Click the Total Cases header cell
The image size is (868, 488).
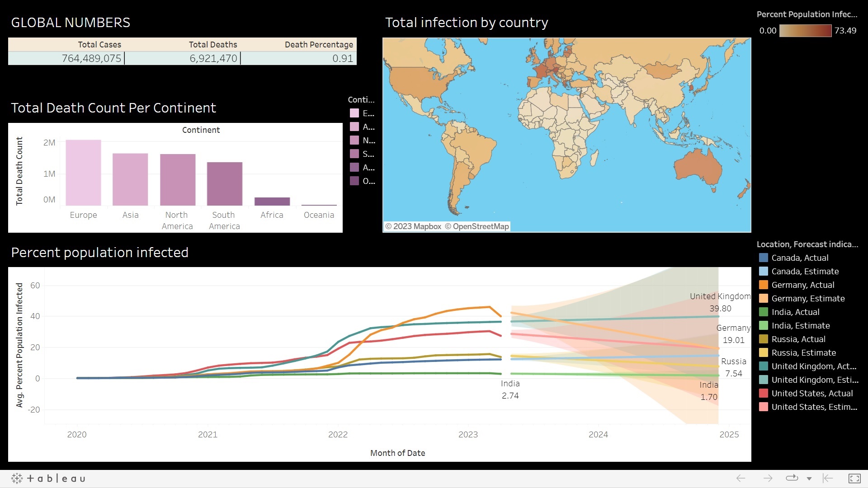coord(99,45)
